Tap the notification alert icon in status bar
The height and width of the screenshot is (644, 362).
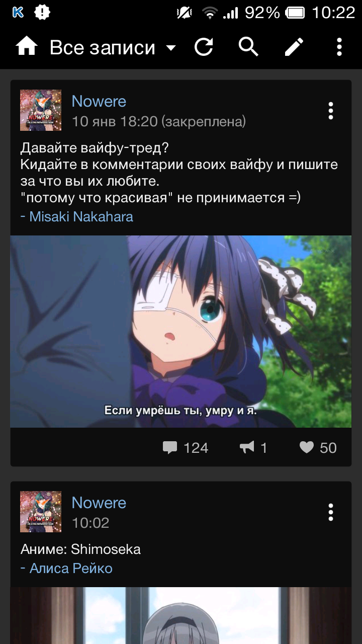pyautogui.click(x=42, y=12)
